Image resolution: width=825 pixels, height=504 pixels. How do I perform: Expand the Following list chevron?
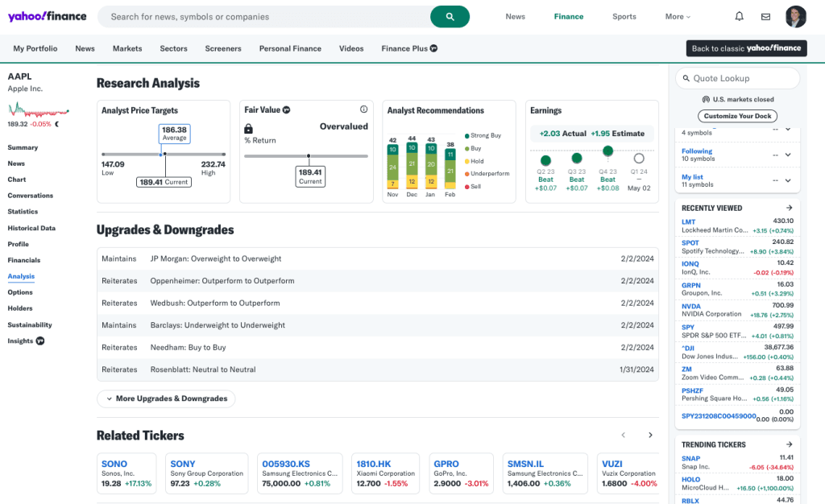788,155
